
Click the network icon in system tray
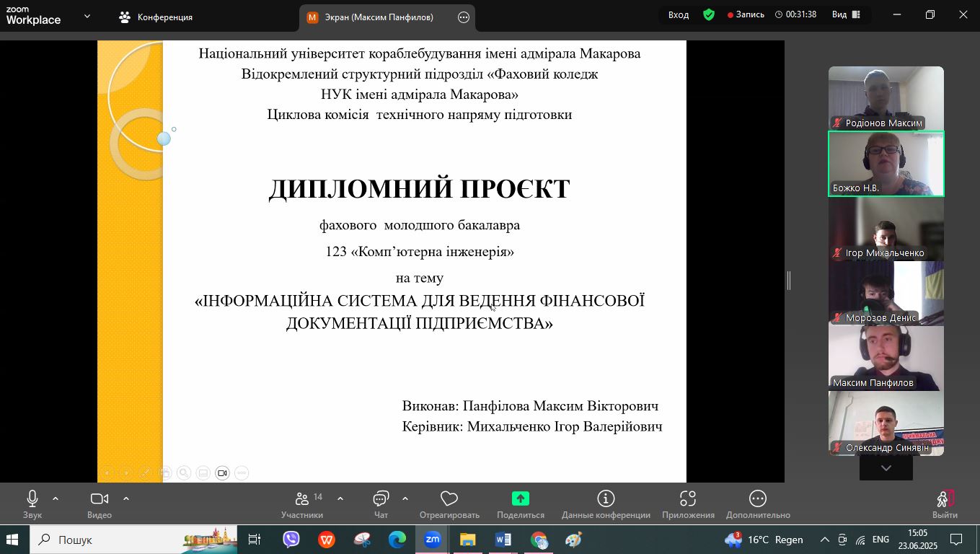(x=860, y=540)
